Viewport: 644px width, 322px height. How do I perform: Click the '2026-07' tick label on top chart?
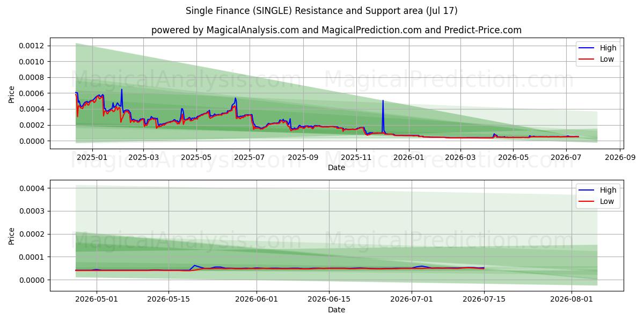point(566,158)
